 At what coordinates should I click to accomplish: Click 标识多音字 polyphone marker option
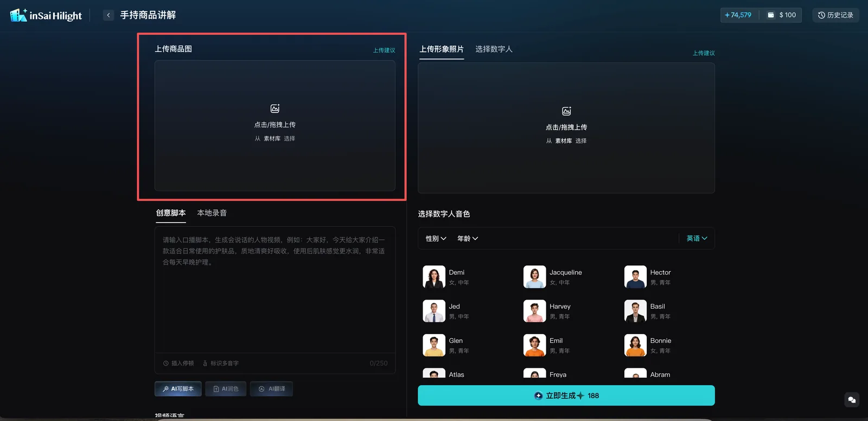tap(221, 363)
